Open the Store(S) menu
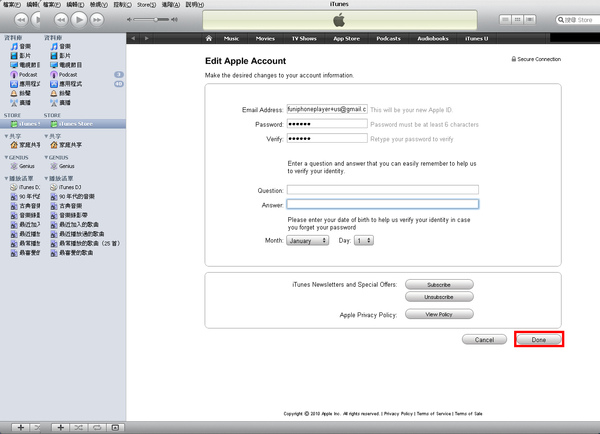600x434 pixels. point(147,5)
